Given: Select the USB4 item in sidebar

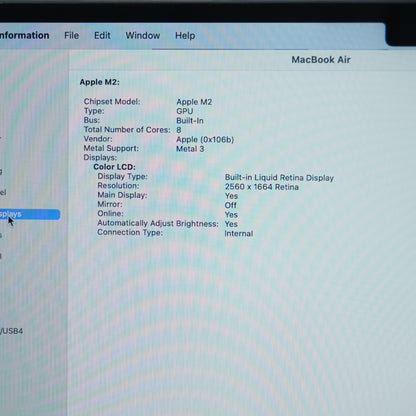Looking at the screenshot, I should pyautogui.click(x=11, y=331).
